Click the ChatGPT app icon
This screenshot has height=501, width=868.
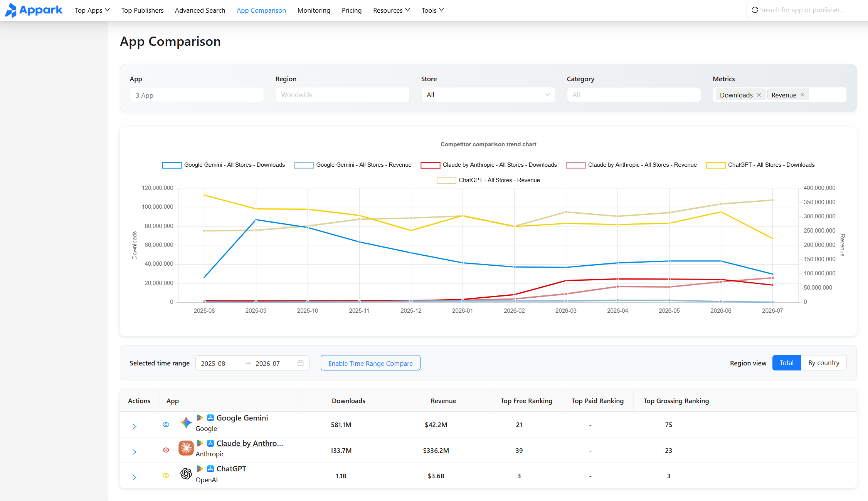[186, 473]
